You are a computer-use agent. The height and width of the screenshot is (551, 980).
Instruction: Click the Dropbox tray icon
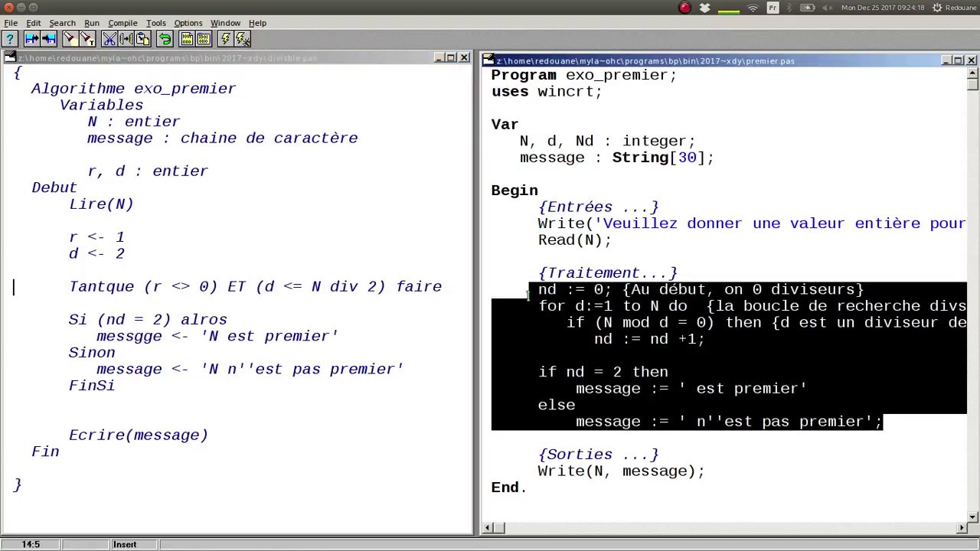pyautogui.click(x=705, y=8)
